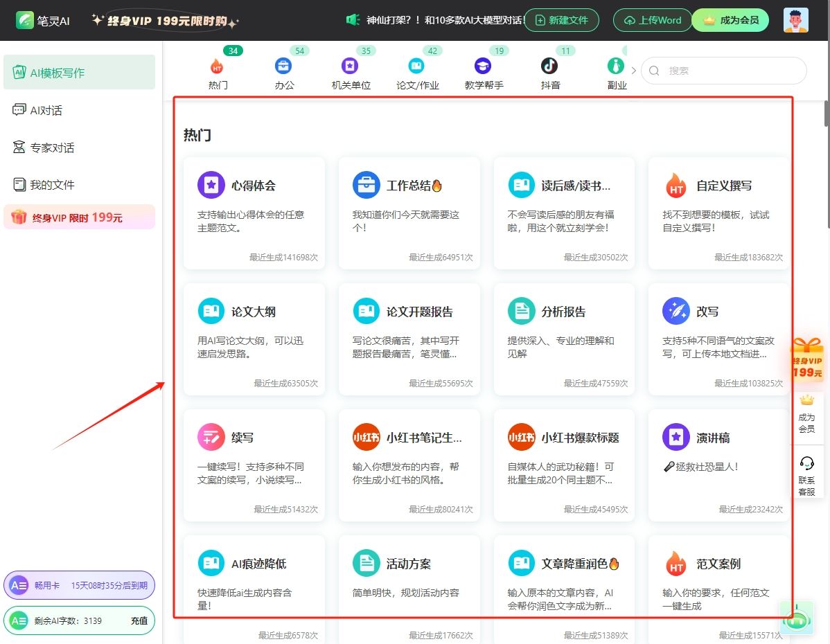
Task: Switch to the 热门 category tab
Action: coord(218,73)
